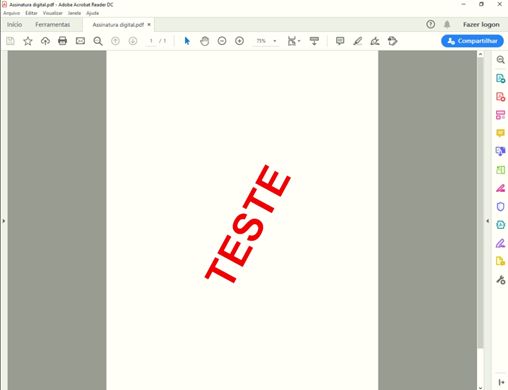
Task: Expand the page fit options arrow
Action: tap(299, 41)
